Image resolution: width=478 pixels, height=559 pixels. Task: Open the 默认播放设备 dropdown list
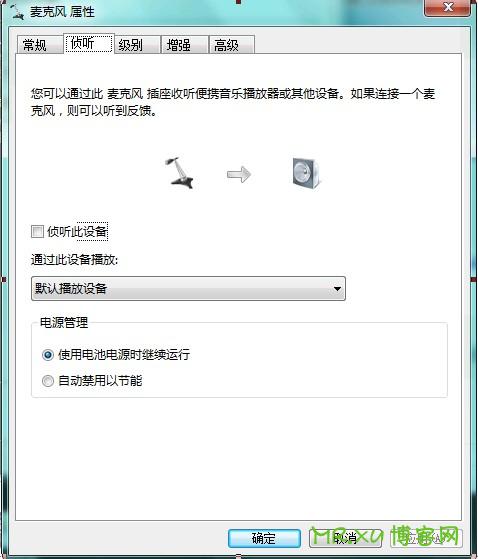(188, 288)
